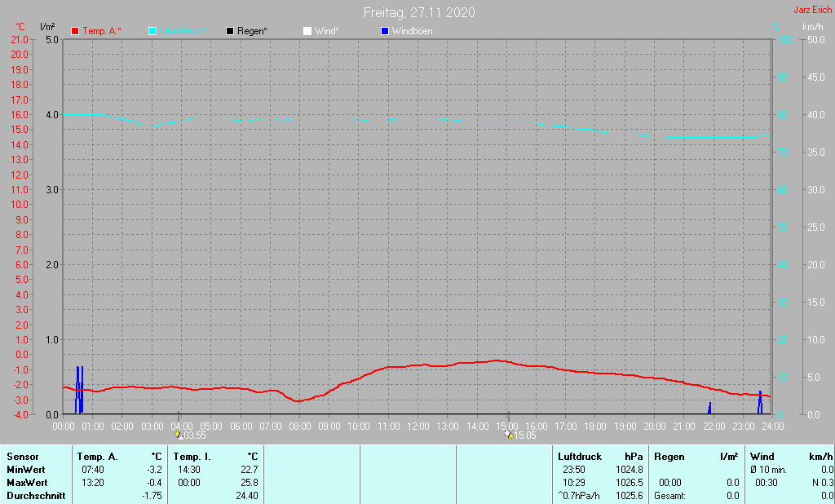Click the 'Jarz Erich' name in the corner
Screen dimensions: 835x504
tap(813, 10)
